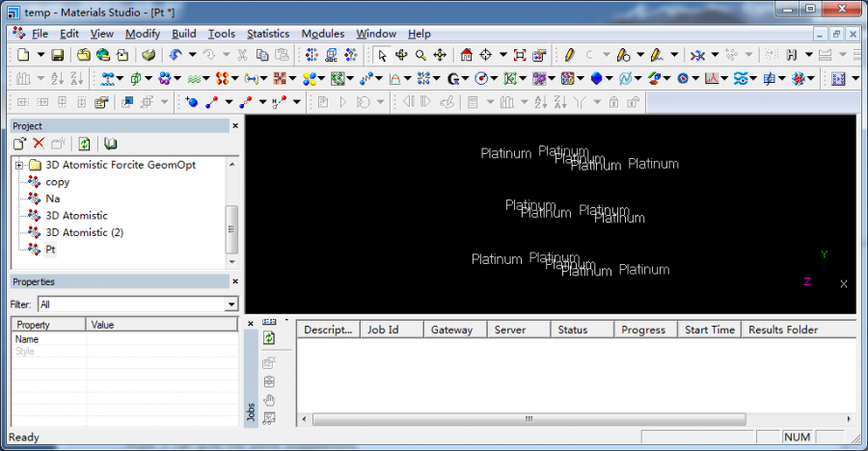Click the 'Status' column header in Jobs
Screen dimensions: 868x451
coord(583,330)
